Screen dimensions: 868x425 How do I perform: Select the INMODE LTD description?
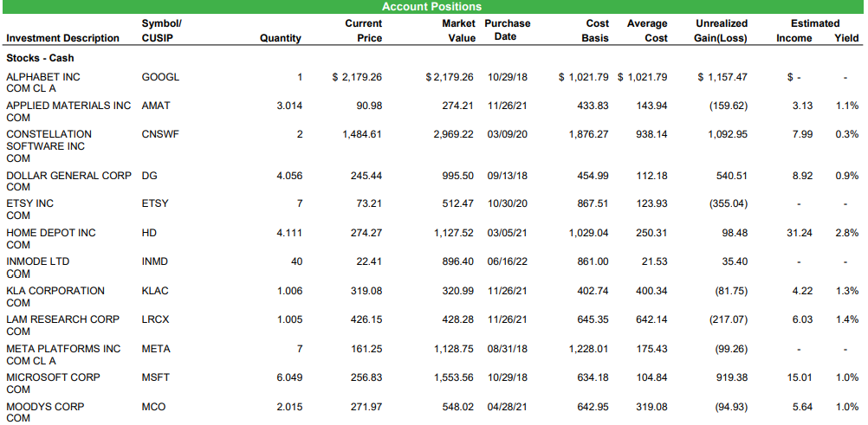pos(38,267)
